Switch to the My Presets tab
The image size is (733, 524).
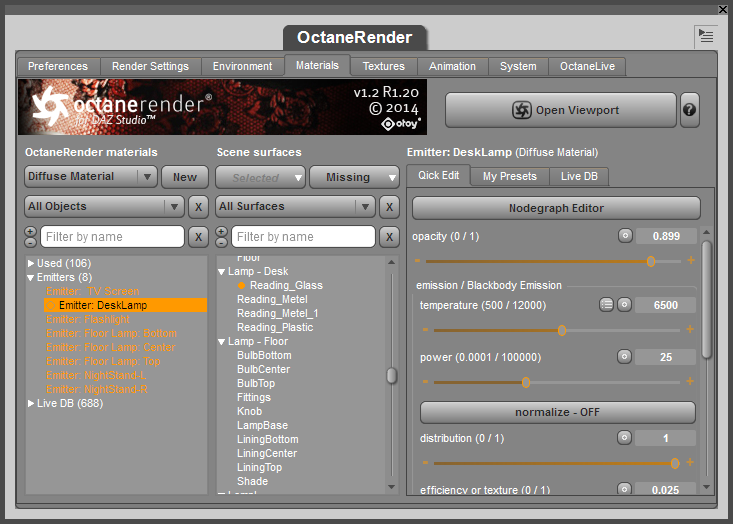[x=510, y=177]
